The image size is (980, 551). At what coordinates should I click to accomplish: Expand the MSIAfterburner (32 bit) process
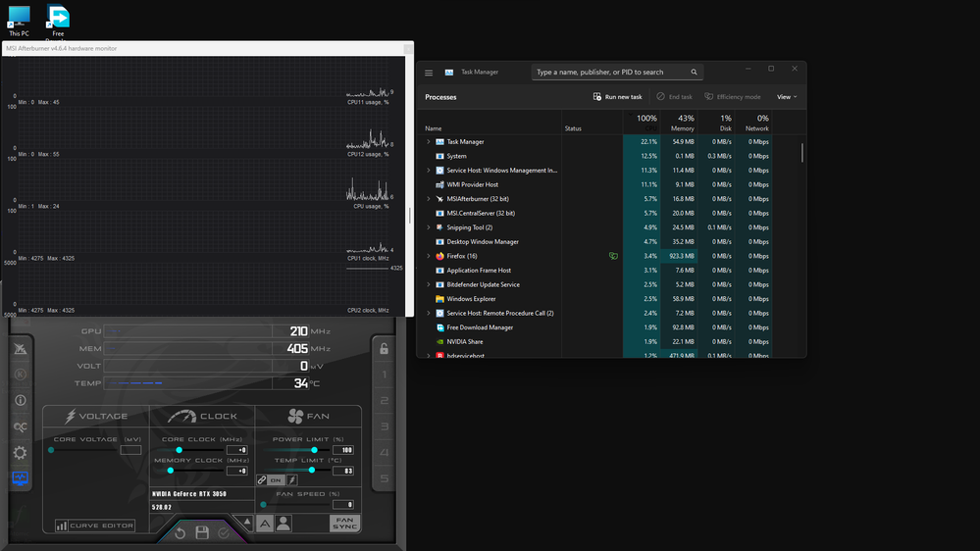[428, 199]
